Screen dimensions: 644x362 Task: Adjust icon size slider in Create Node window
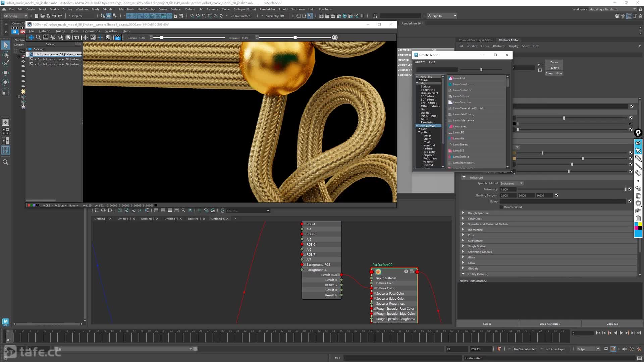481,70
